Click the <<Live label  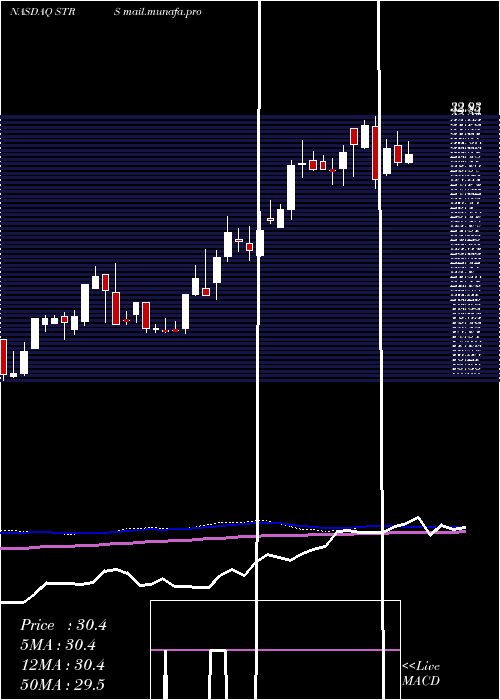(421, 667)
